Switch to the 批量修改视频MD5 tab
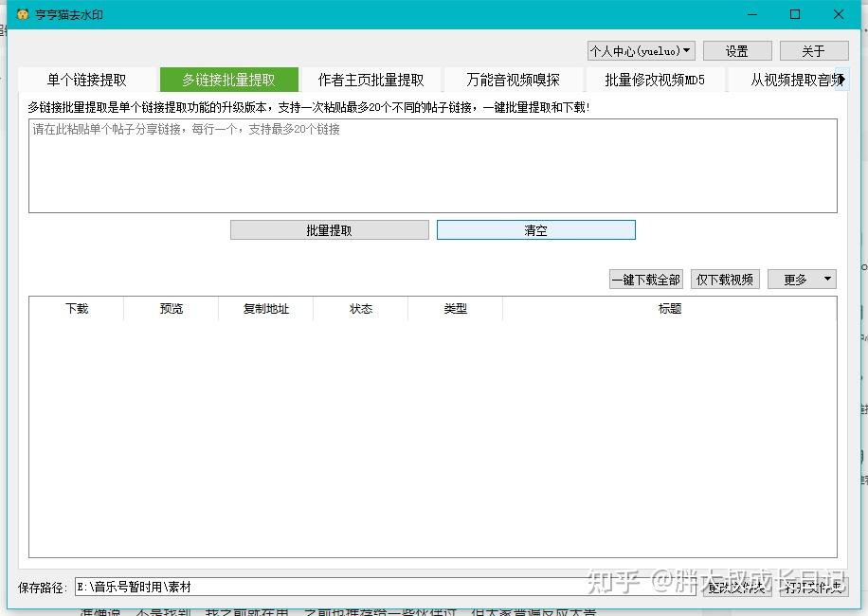Screen dimensions: 868x616 point(655,80)
